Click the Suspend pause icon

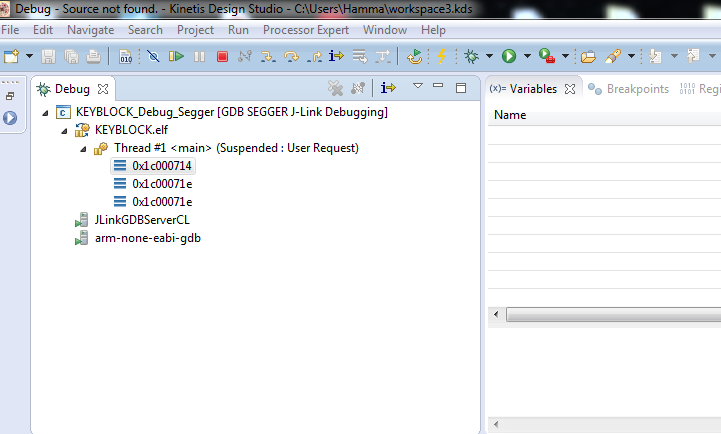[199, 57]
